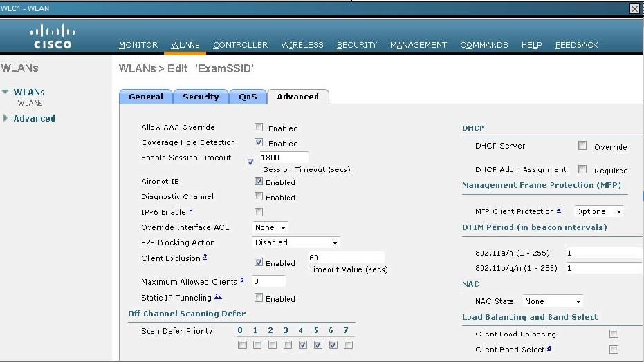The height and width of the screenshot is (362, 644).
Task: Enable Client Load Balancing checkbox
Action: [x=614, y=334]
